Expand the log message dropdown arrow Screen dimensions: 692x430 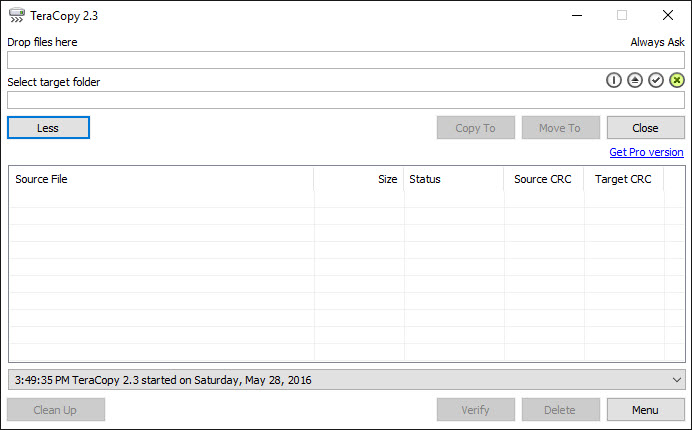tap(677, 380)
